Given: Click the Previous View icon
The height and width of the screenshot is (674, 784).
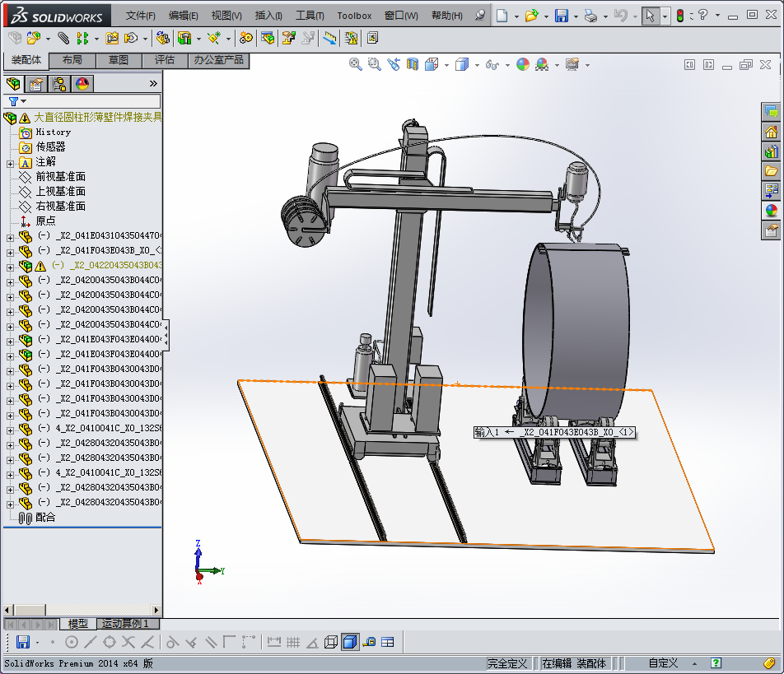Looking at the screenshot, I should tap(394, 64).
